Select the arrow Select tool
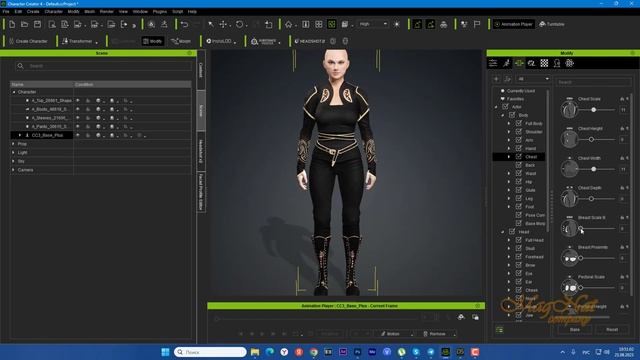Screen dimensions: 640x360 (211, 24)
